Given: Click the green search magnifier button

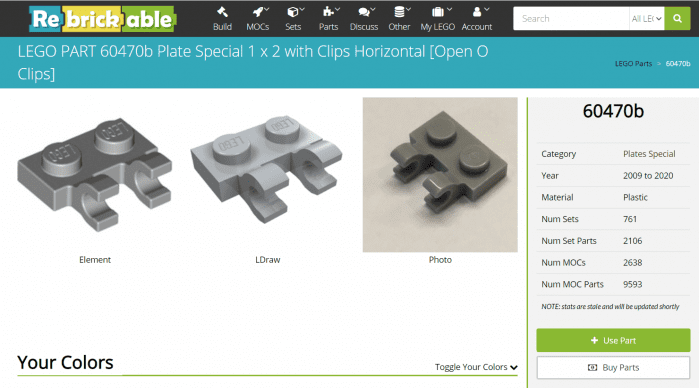Looking at the screenshot, I should [677, 18].
